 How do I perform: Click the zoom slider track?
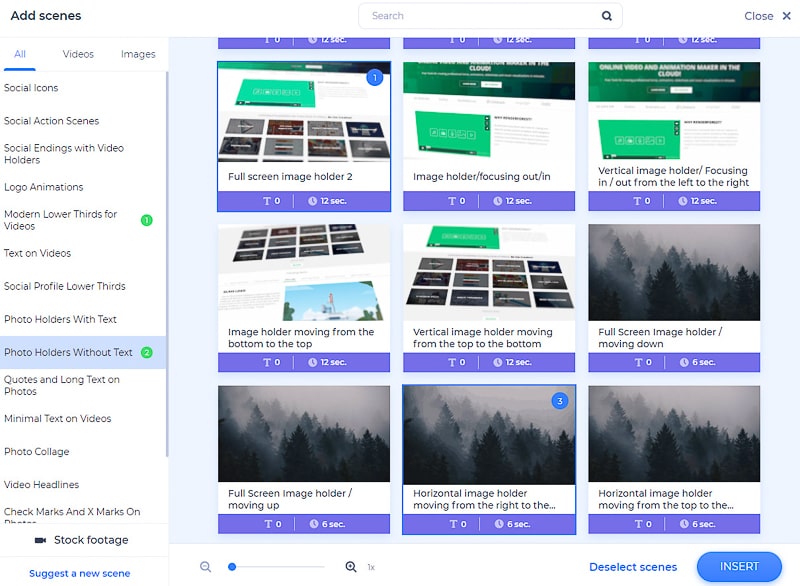278,567
